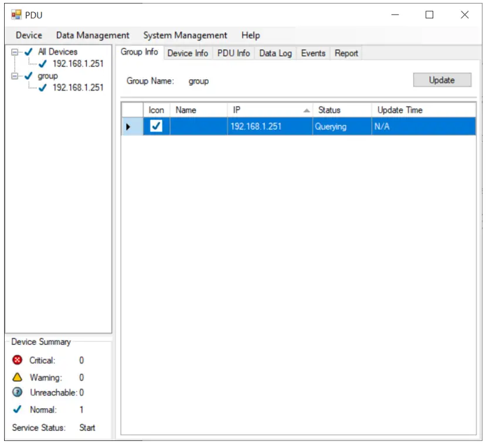This screenshot has width=486, height=448.
Task: Click the Service Status Start text
Action: (87, 428)
